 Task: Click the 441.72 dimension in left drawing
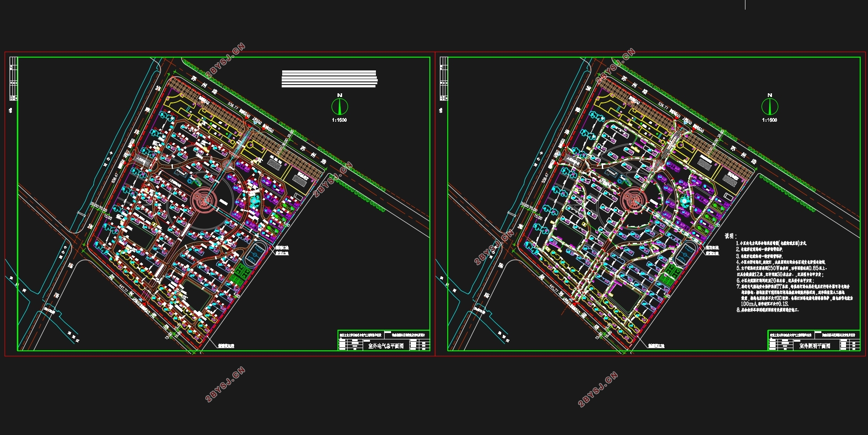coord(123,289)
